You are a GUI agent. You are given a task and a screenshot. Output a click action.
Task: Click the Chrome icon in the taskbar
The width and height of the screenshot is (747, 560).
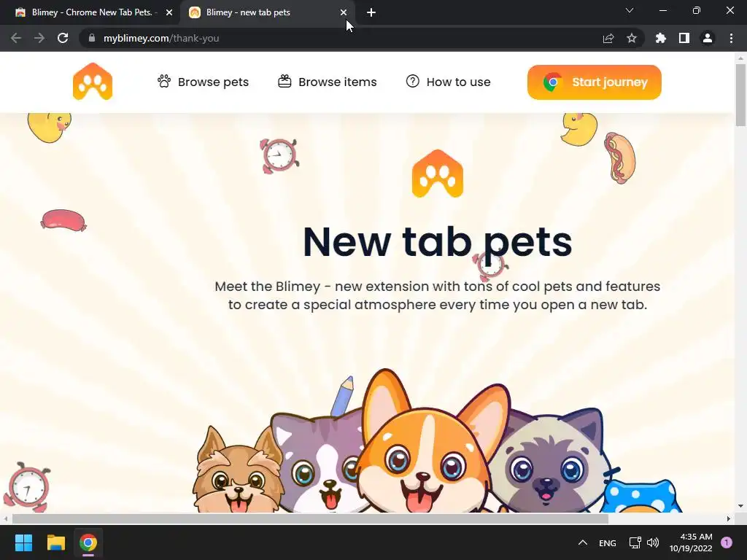88,542
